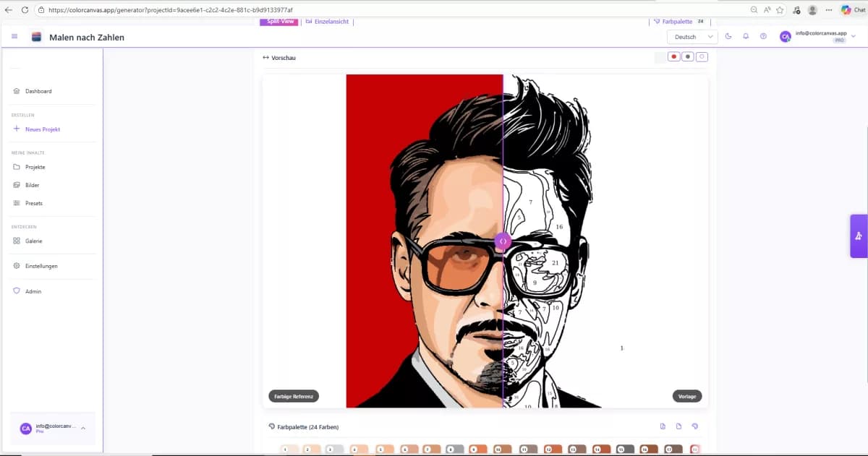Select color swatch number 4
Viewport: 868px width, 456px height.
tap(358, 449)
